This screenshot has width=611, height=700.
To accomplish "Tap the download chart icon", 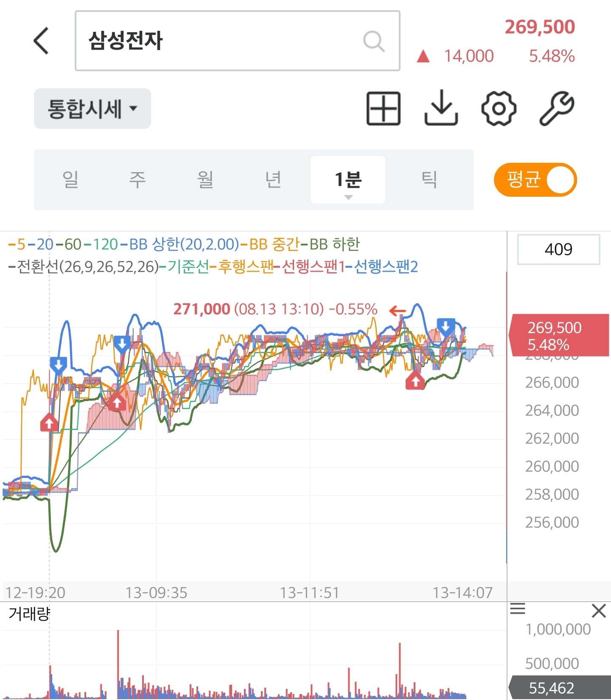I will click(x=441, y=108).
